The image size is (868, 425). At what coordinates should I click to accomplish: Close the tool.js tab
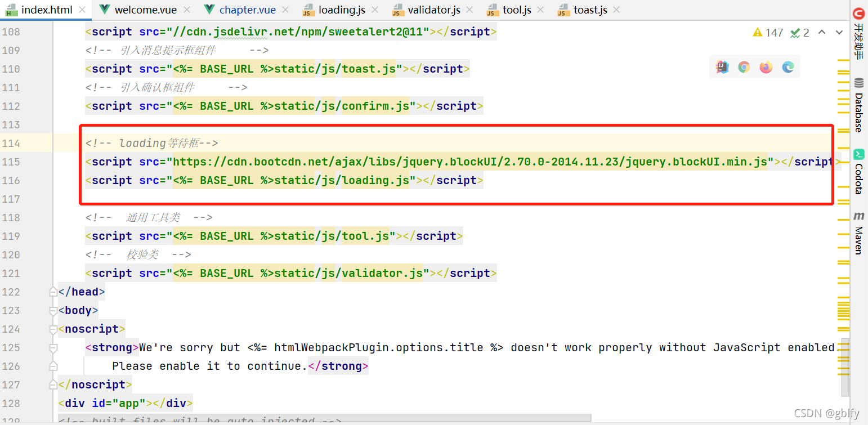coord(542,10)
